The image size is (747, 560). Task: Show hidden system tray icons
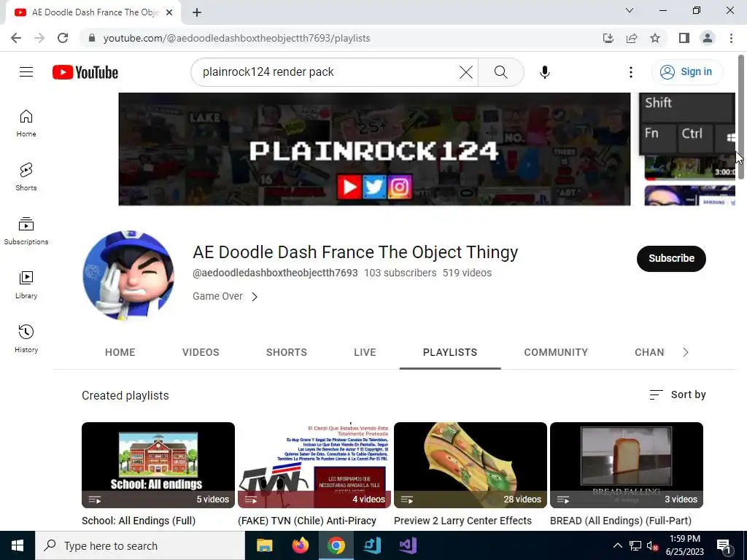pyautogui.click(x=617, y=545)
